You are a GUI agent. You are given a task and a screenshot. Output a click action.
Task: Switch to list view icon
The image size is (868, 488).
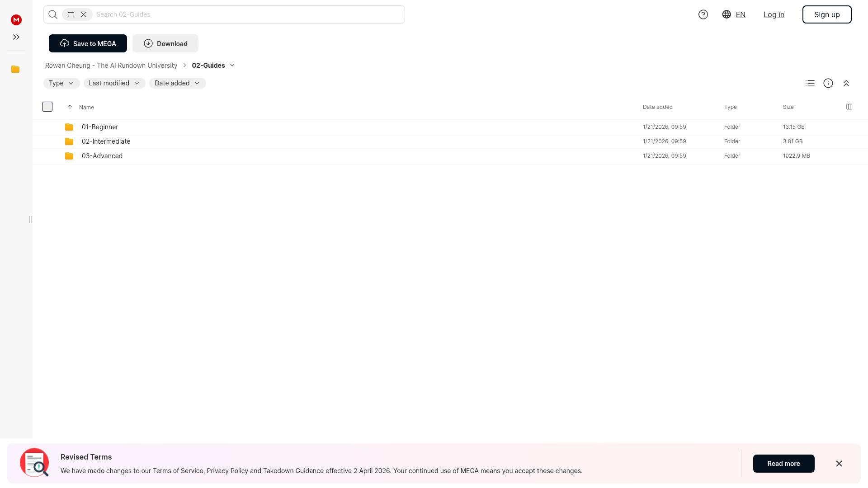coord(810,83)
